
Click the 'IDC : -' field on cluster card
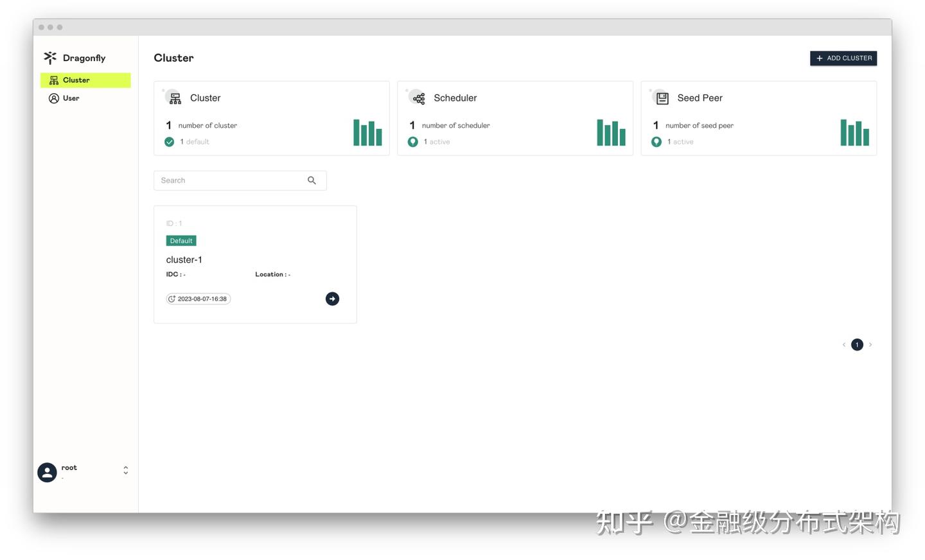(x=176, y=274)
